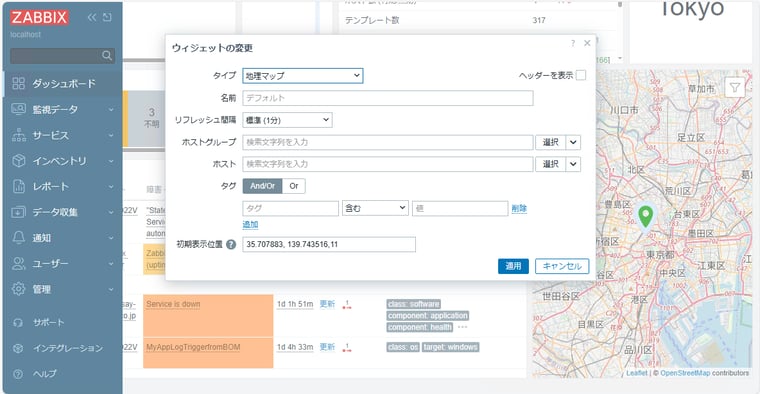
Task: Open the 含む operator dropdown
Action: [x=375, y=208]
